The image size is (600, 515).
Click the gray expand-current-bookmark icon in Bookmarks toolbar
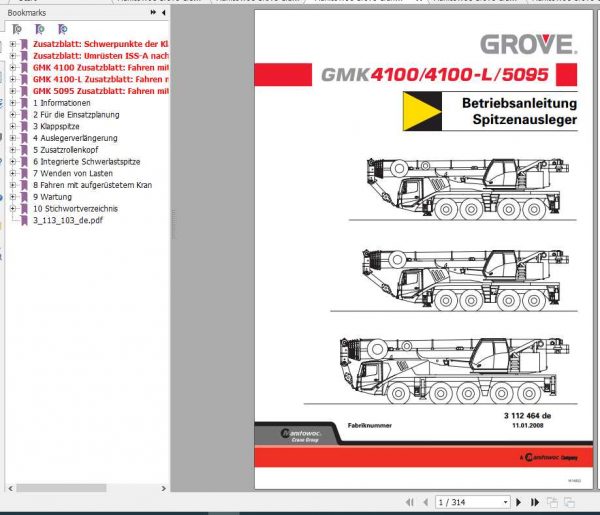(17, 29)
